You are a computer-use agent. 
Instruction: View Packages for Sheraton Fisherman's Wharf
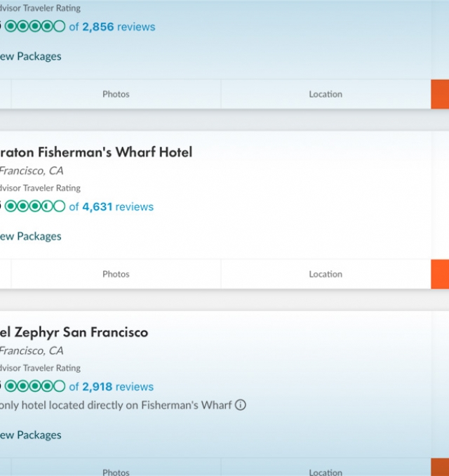[30, 237]
